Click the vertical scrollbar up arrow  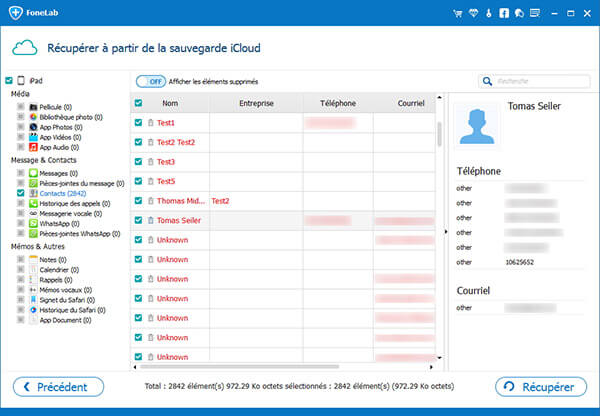pos(440,98)
